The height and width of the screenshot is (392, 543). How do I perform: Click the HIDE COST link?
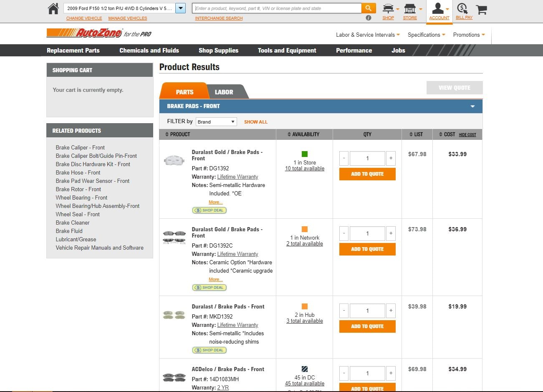click(x=467, y=135)
